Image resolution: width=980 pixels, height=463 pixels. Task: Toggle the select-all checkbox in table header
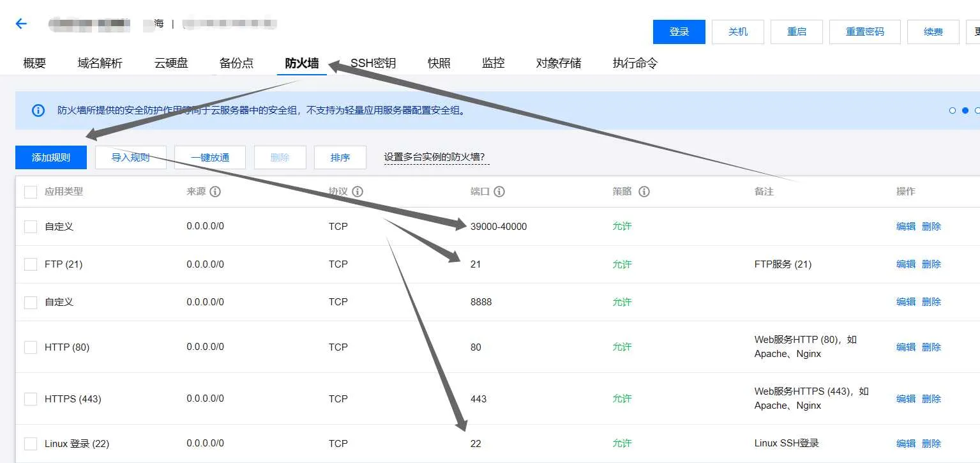coord(31,192)
